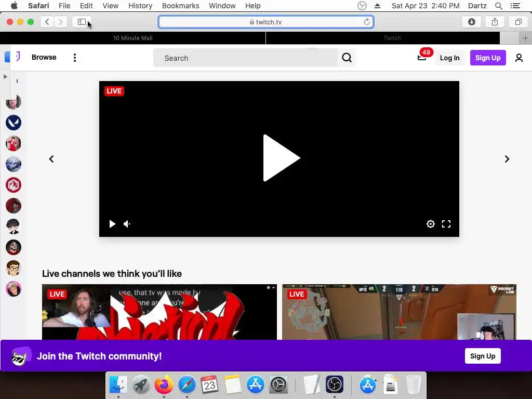
Task: Click the search magnifier button
Action: (x=347, y=58)
